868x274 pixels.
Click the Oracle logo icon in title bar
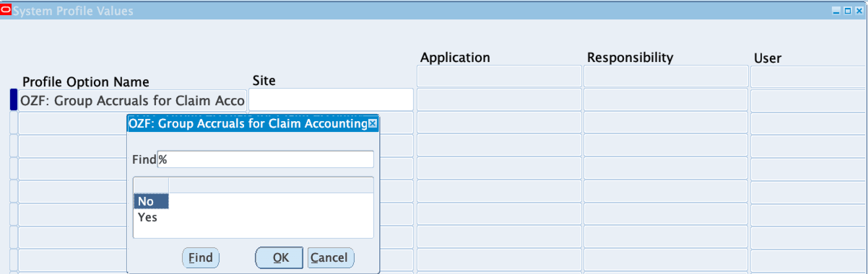coord(6,10)
